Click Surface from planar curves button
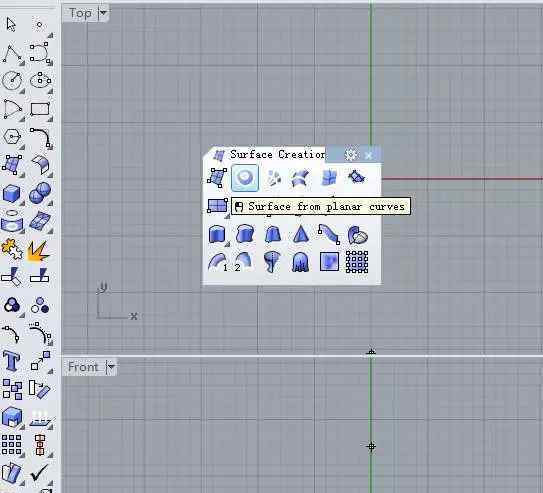This screenshot has width=543, height=493. pos(245,178)
